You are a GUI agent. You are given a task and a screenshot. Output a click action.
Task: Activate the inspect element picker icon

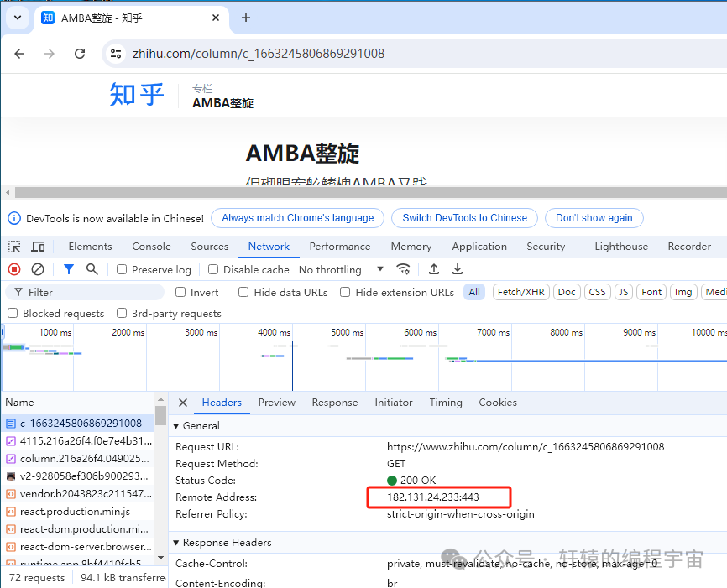pyautogui.click(x=14, y=247)
